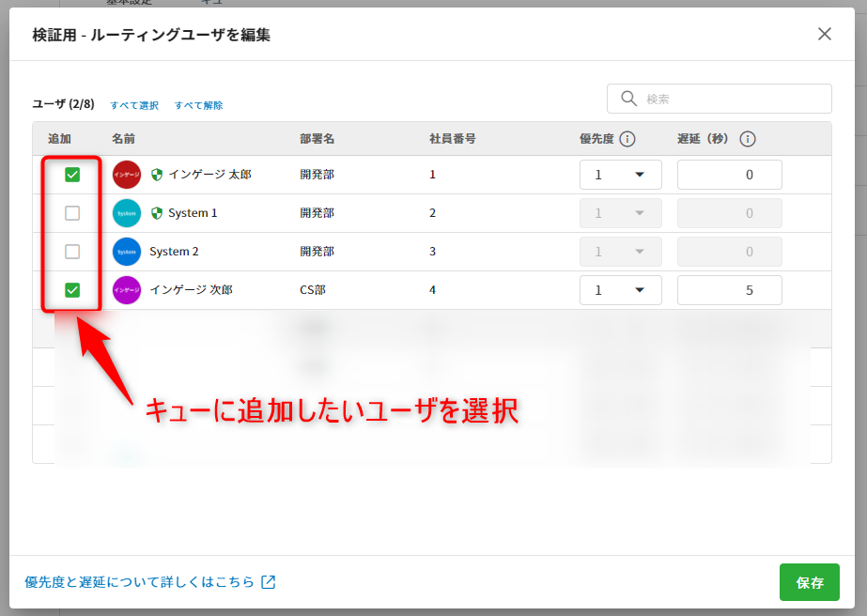Open the priority dropdown for インゲージ 次郎
Screen dimensions: 867x616
621,290
